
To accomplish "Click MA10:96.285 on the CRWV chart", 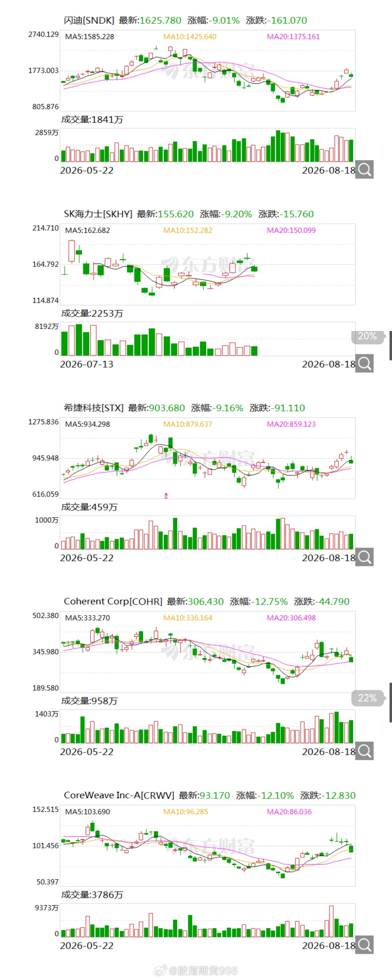I will (186, 812).
